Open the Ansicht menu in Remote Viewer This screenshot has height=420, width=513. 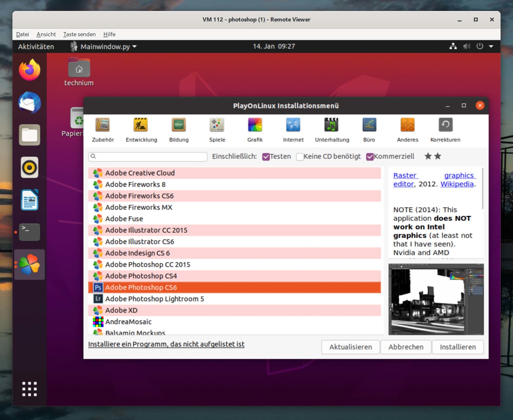tap(46, 34)
